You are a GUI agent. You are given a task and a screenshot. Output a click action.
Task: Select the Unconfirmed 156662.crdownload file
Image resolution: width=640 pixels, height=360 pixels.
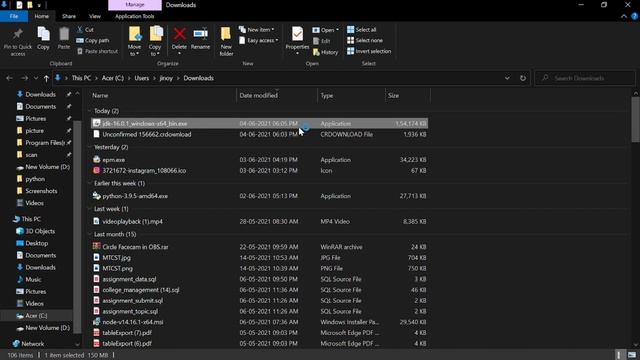[x=259, y=134]
